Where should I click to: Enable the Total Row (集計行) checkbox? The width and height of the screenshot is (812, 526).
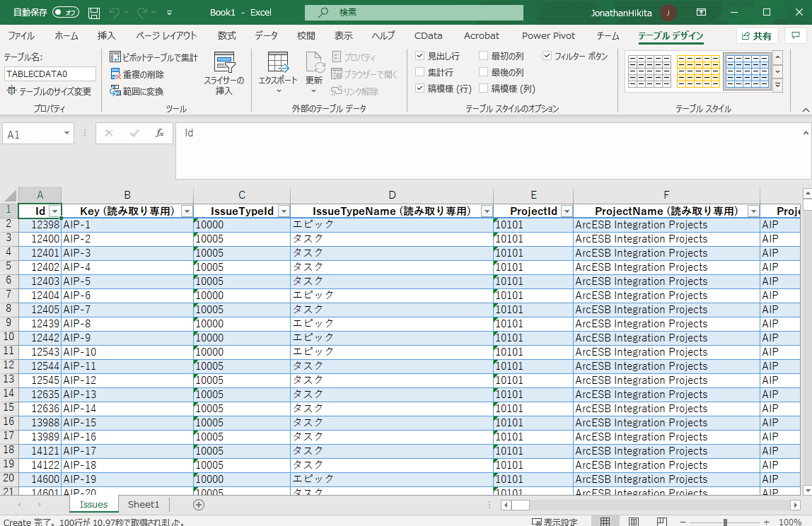(420, 72)
